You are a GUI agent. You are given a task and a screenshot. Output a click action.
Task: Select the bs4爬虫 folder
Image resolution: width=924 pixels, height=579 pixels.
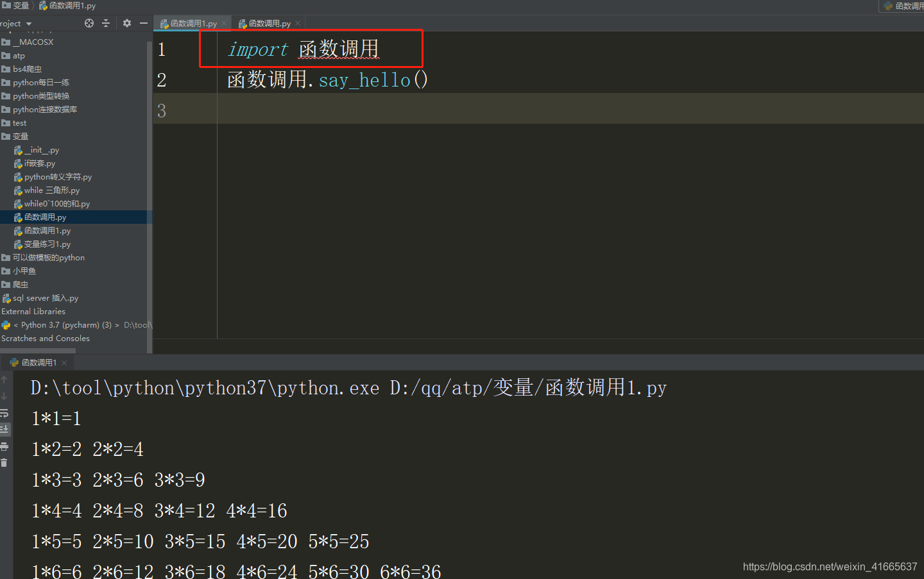[22, 69]
